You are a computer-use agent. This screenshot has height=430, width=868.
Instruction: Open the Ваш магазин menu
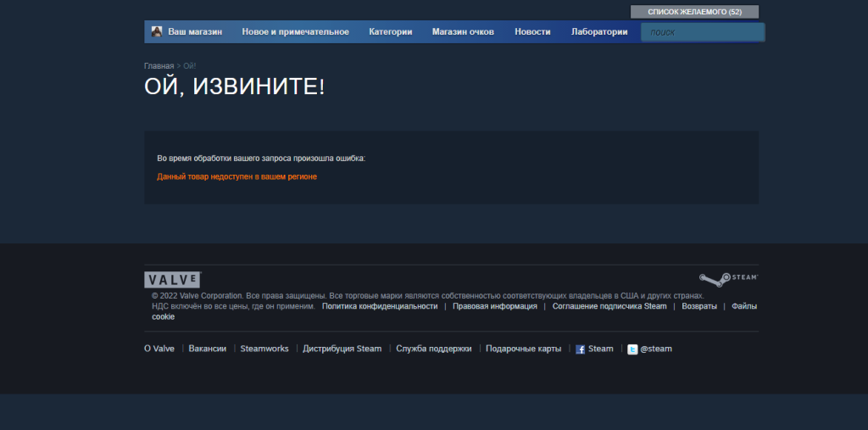[195, 31]
